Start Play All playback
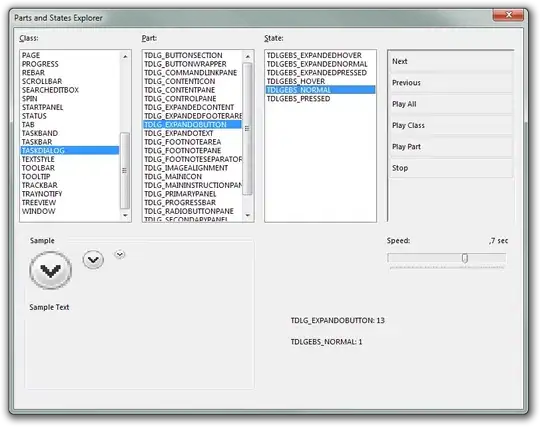The width and height of the screenshot is (540, 427). [451, 104]
